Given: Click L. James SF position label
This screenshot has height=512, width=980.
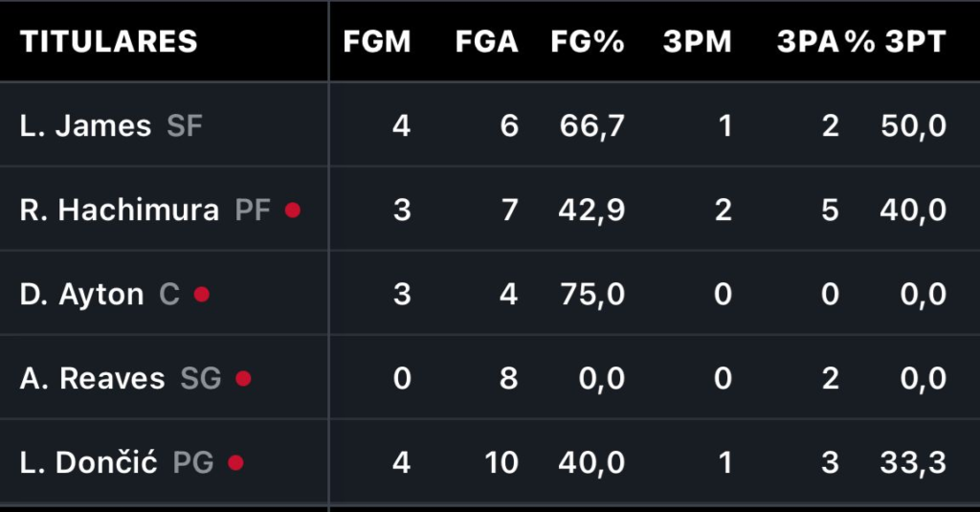Looking at the screenshot, I should point(185,126).
